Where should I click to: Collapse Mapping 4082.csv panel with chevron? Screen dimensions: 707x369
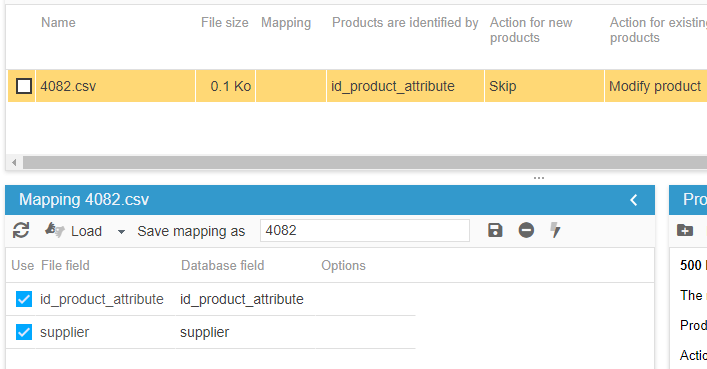tap(634, 200)
